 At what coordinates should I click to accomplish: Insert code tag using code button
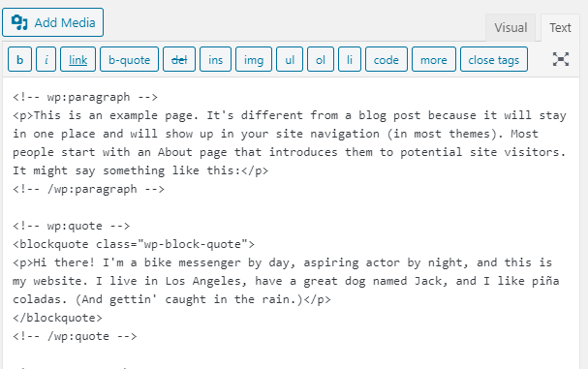(x=387, y=59)
